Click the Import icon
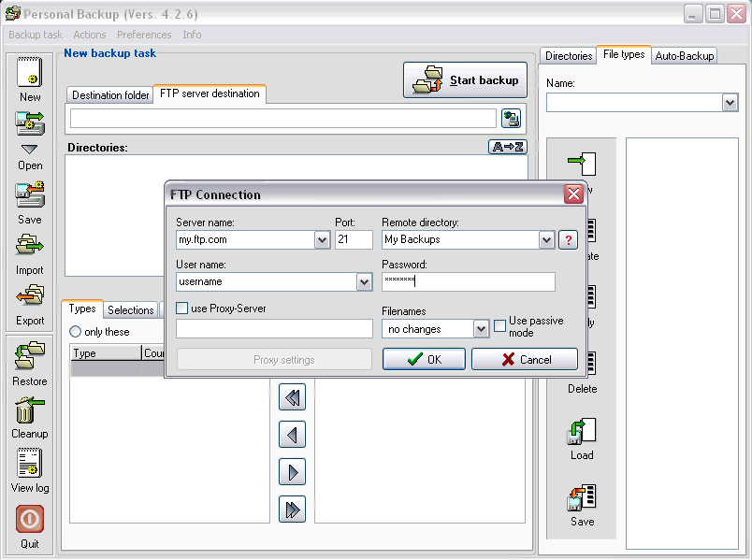Viewport: 752px width, 560px height. (x=30, y=245)
